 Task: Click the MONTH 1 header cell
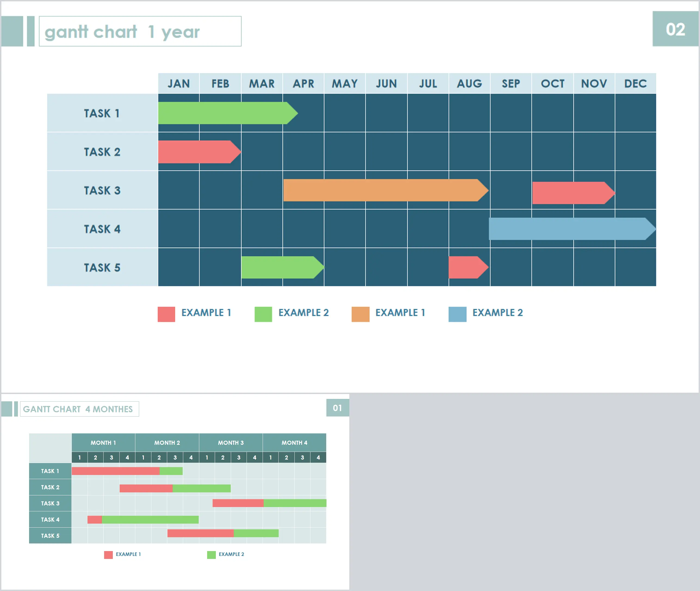pos(103,443)
